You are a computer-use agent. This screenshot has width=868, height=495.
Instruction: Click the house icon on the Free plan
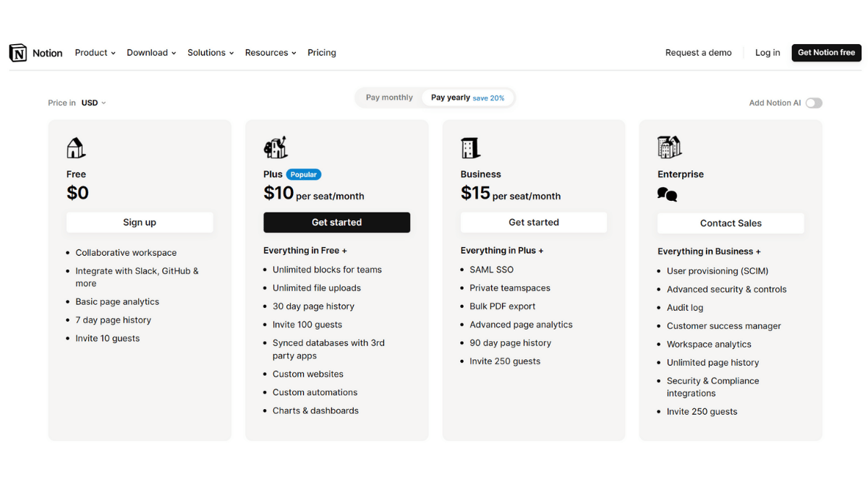tap(75, 147)
